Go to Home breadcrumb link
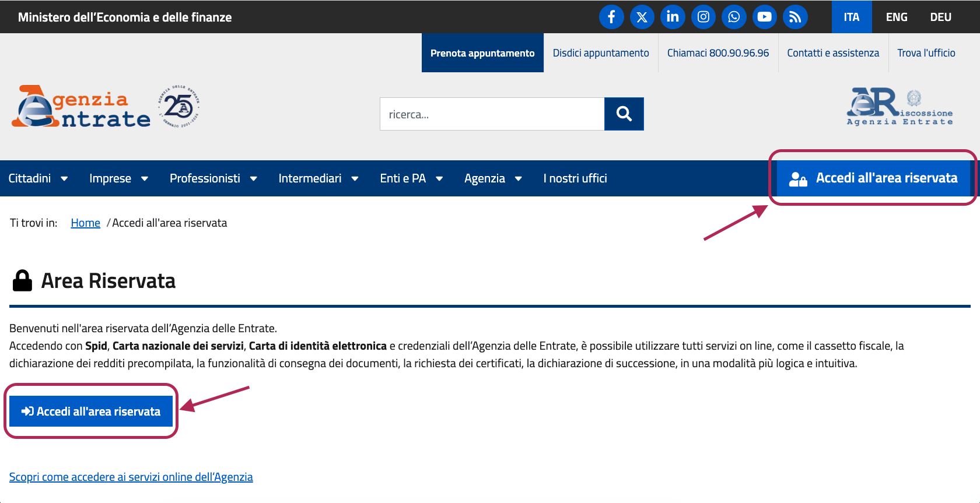 coord(86,223)
